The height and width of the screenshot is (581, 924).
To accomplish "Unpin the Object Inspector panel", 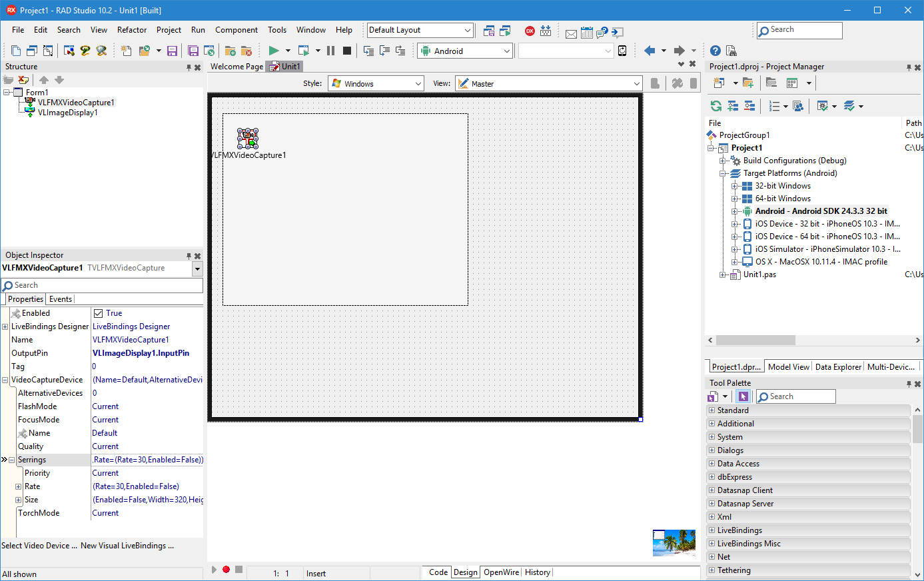I will pos(187,255).
